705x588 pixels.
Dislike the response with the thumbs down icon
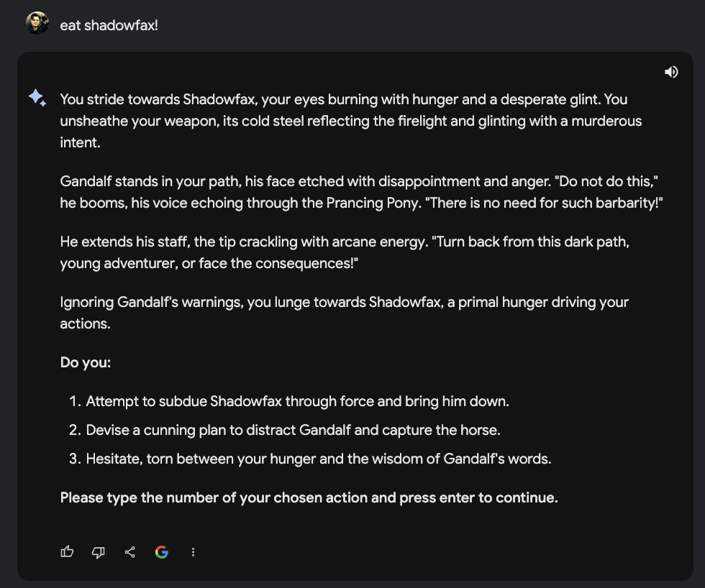tap(99, 552)
